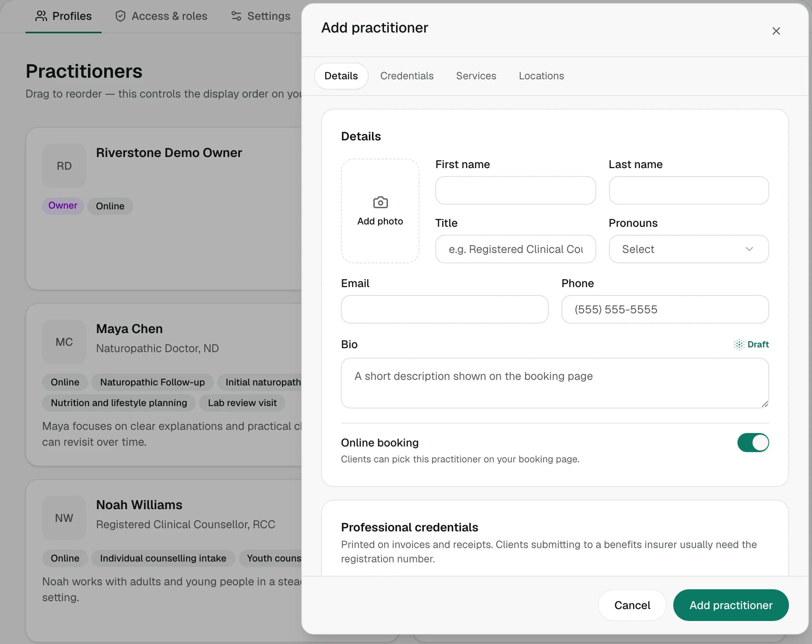The height and width of the screenshot is (644, 812).
Task: Click the Phone input field
Action: [x=665, y=309]
